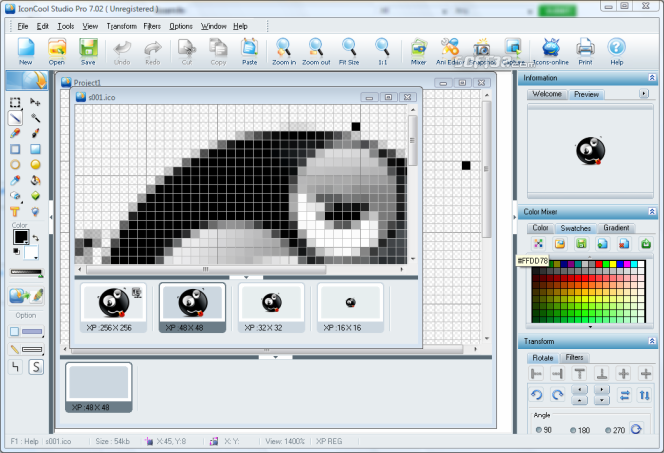Image resolution: width=664 pixels, height=453 pixels.
Task: Select the hollow ellipse tool
Action: [15, 165]
